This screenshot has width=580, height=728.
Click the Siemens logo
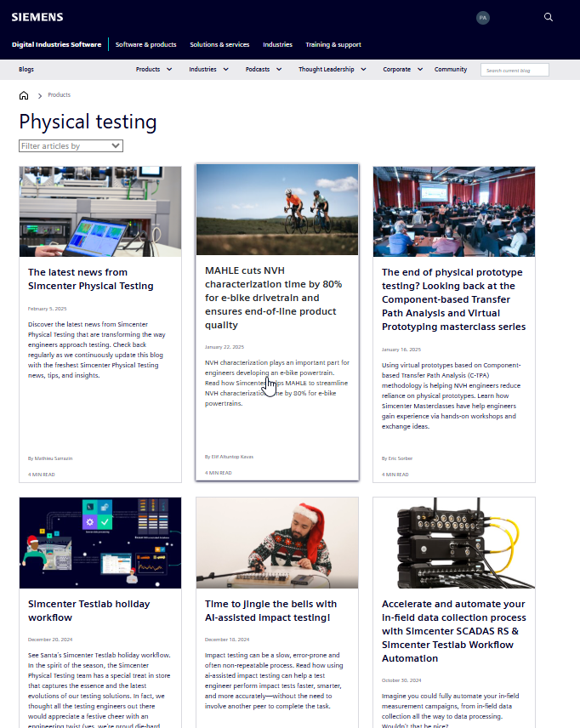[x=37, y=17]
